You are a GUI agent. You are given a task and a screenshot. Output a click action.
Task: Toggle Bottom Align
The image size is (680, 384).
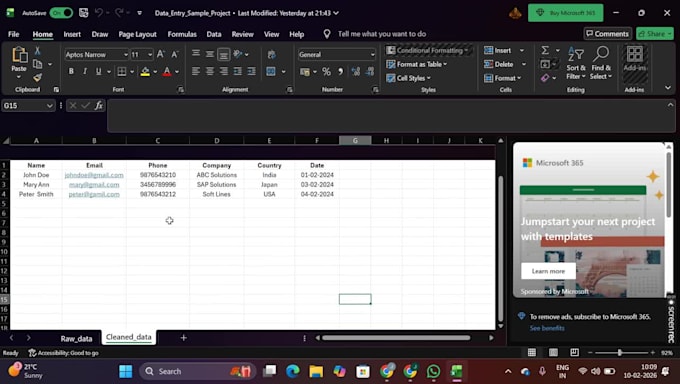click(224, 54)
